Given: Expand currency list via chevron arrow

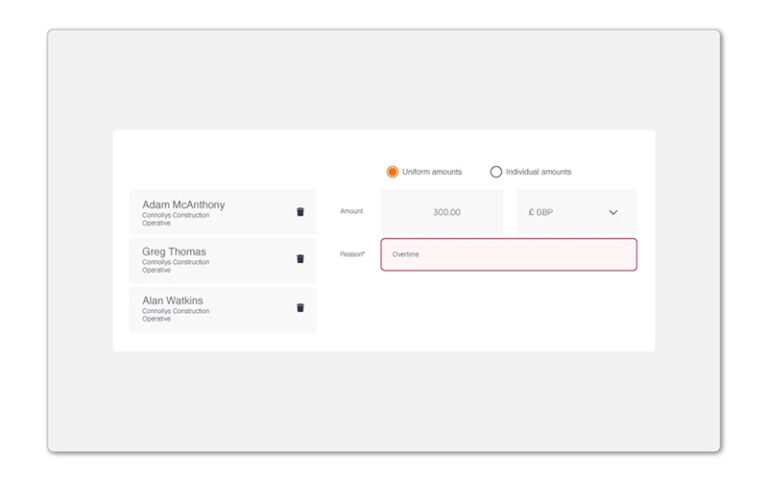Looking at the screenshot, I should 613,212.
